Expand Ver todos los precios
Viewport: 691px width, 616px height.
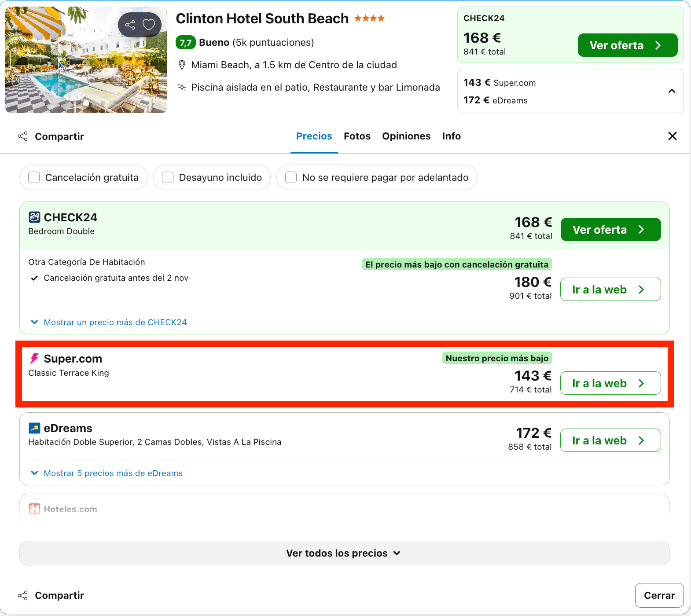pos(345,553)
